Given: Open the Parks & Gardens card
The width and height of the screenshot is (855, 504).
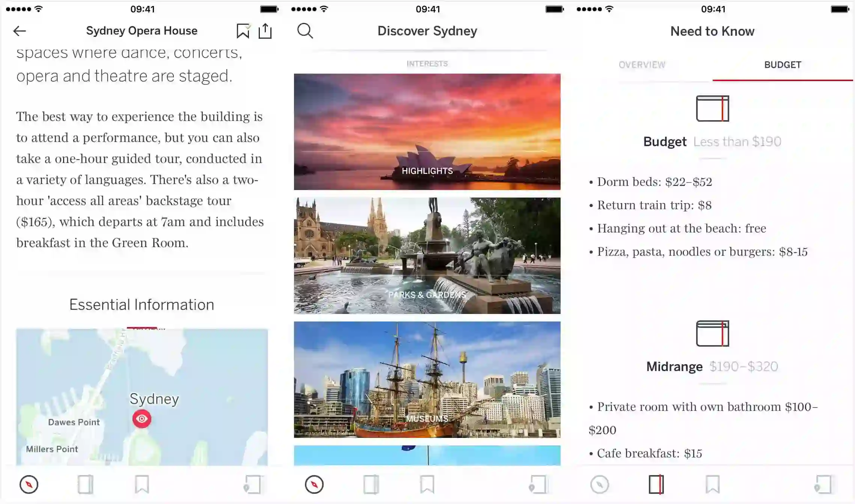Looking at the screenshot, I should tap(427, 256).
